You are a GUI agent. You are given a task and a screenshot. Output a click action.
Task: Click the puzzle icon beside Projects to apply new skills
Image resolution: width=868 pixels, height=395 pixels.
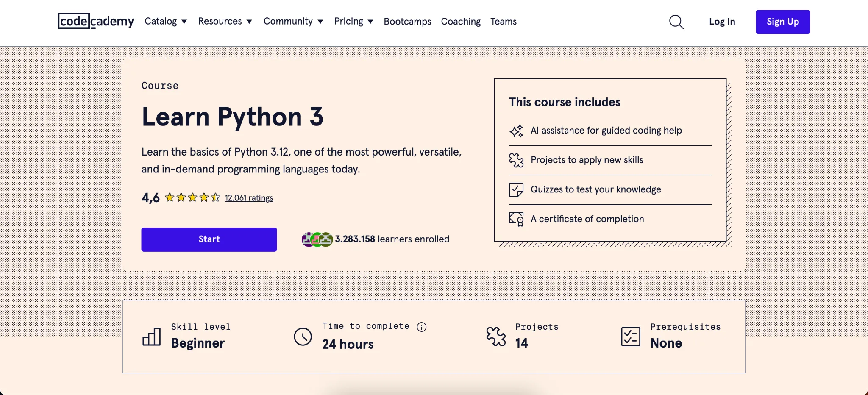pyautogui.click(x=516, y=160)
